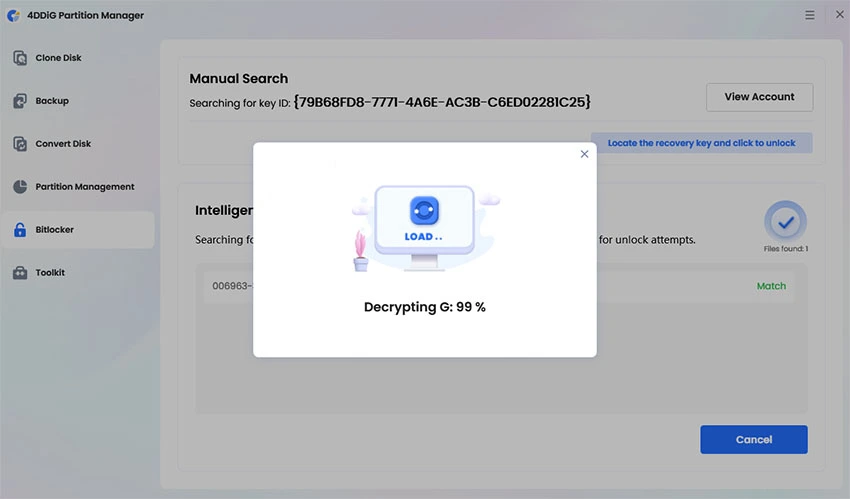Click the Cancel button
The width and height of the screenshot is (850, 499).
coord(754,439)
